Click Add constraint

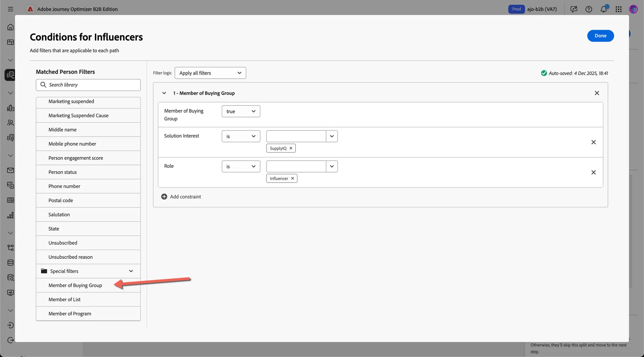[181, 197]
